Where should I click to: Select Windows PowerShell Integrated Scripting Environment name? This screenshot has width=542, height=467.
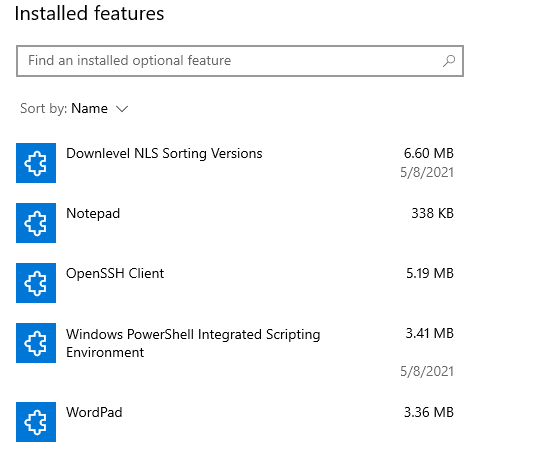click(193, 343)
